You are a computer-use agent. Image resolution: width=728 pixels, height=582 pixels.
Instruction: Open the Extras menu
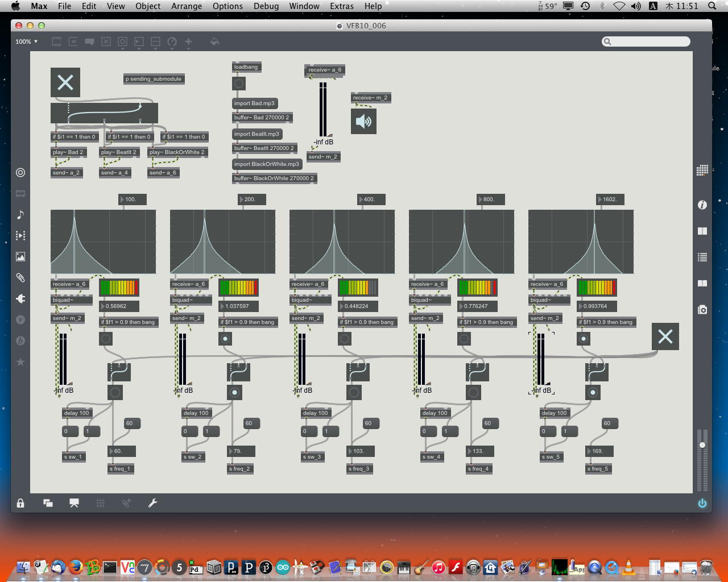pos(342,6)
